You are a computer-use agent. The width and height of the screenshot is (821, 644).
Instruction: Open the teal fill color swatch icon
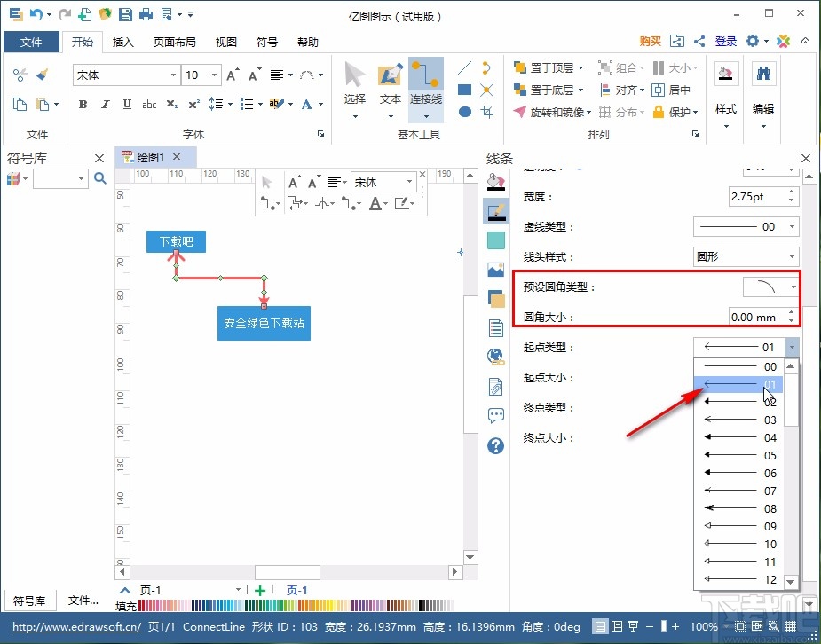click(x=496, y=240)
